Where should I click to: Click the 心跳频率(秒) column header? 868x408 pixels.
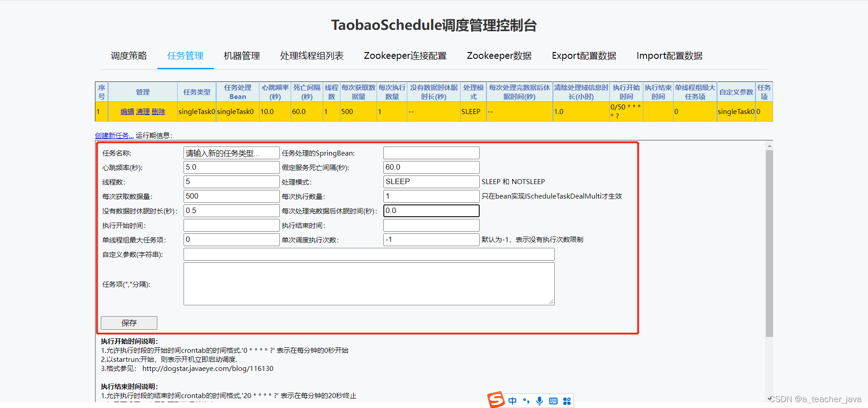pyautogui.click(x=275, y=92)
